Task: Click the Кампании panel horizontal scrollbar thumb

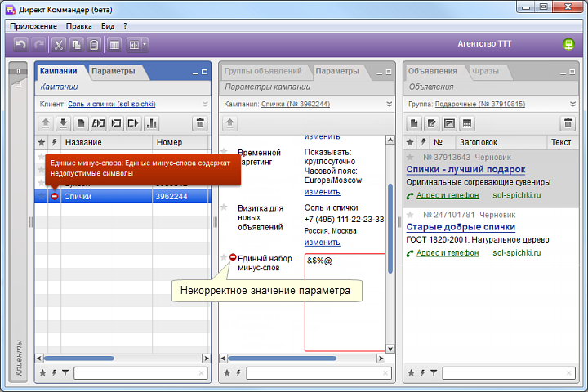Action: pyautogui.click(x=78, y=359)
